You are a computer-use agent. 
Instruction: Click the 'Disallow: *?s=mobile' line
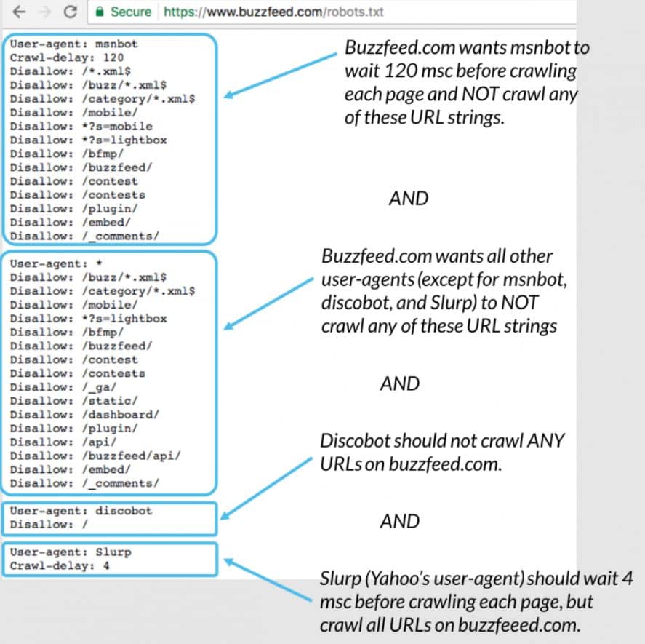coord(81,126)
